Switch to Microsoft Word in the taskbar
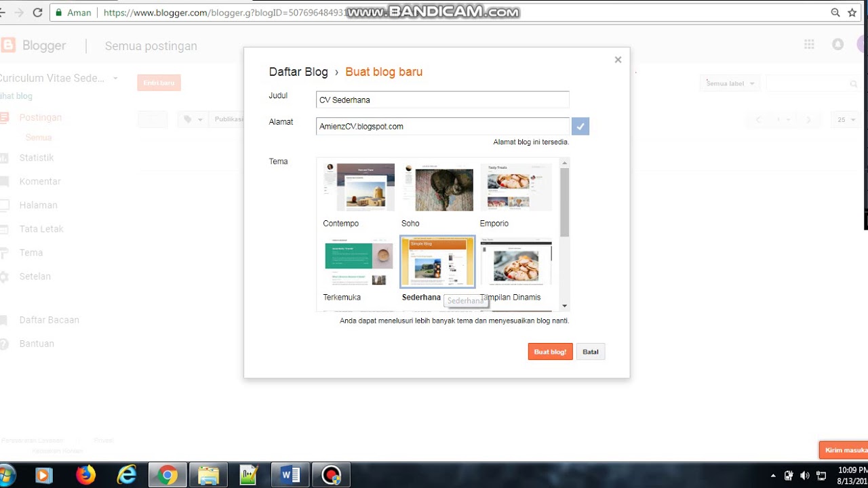This screenshot has height=488, width=868. coord(290,475)
